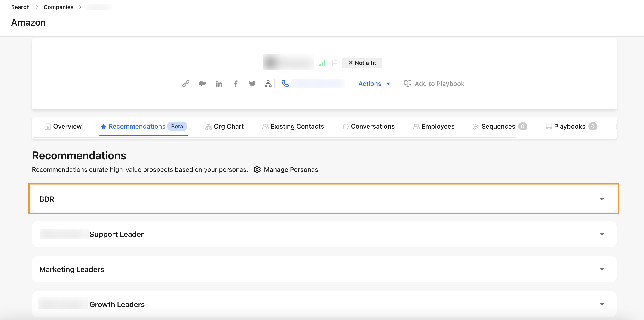Click the flag icon beside Not a fit
This screenshot has width=644, height=320.
tap(335, 63)
